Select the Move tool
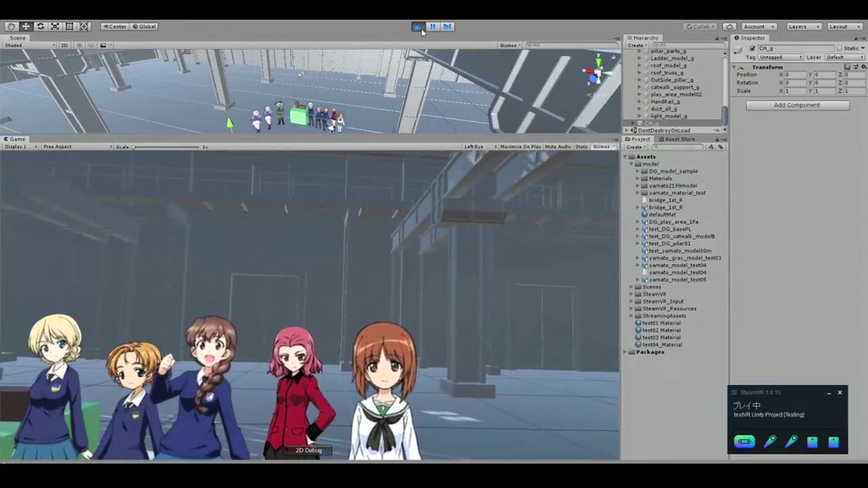The height and width of the screenshot is (488, 868). click(x=25, y=26)
